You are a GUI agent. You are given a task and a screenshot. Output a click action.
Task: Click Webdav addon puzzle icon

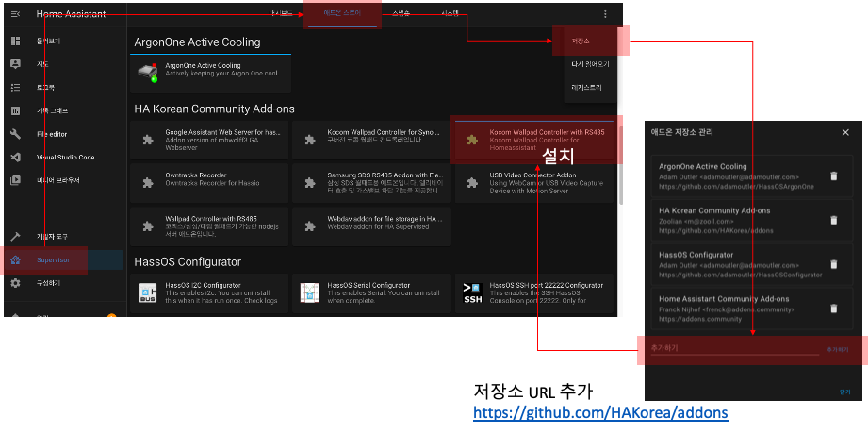point(310,226)
